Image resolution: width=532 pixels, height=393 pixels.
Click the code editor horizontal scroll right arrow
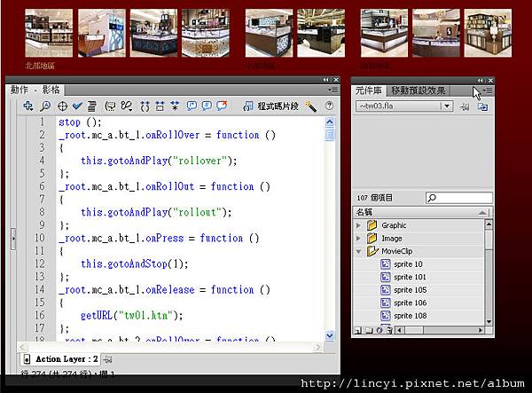318,347
